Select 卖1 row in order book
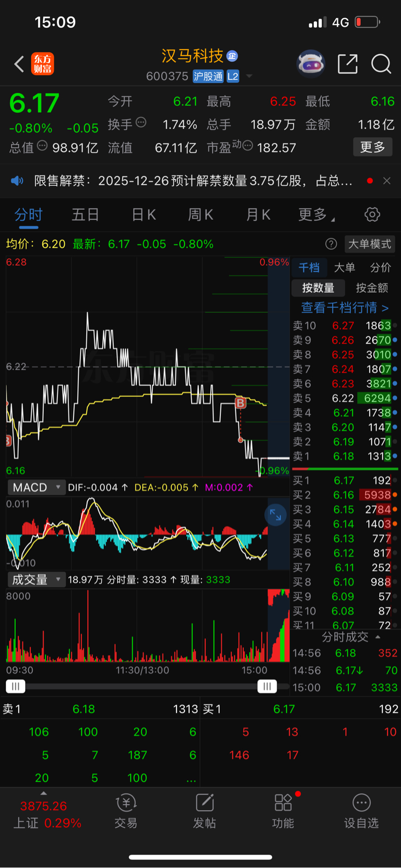 pos(345,456)
